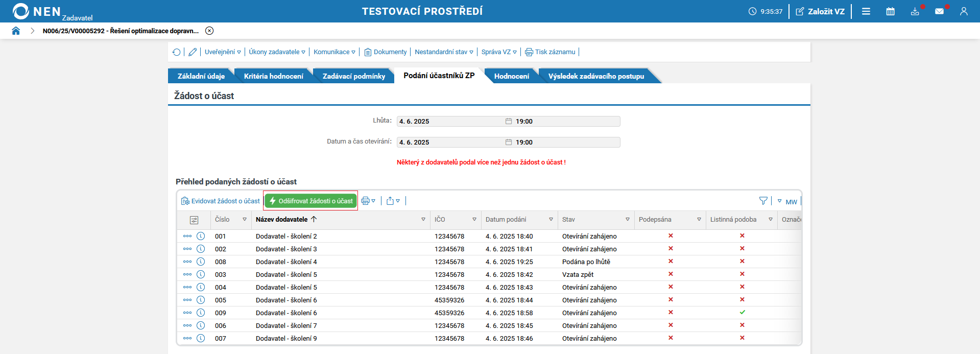Go to the home page icon
Screen dimensions: 980x354
click(x=16, y=31)
